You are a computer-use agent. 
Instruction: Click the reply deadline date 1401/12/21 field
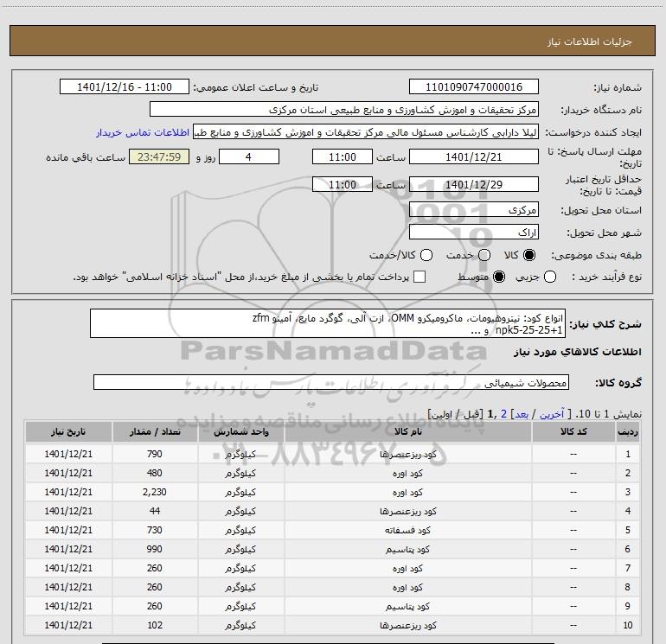tap(474, 156)
